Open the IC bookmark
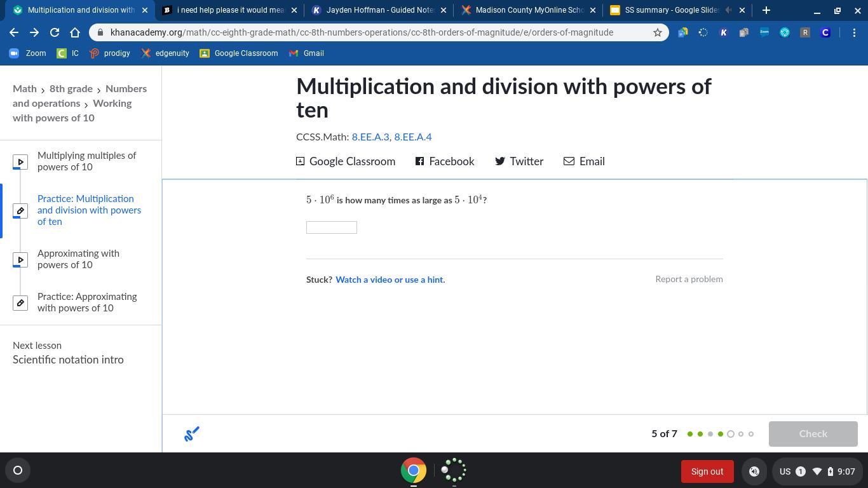Viewport: 868px width, 488px height. click(x=68, y=53)
